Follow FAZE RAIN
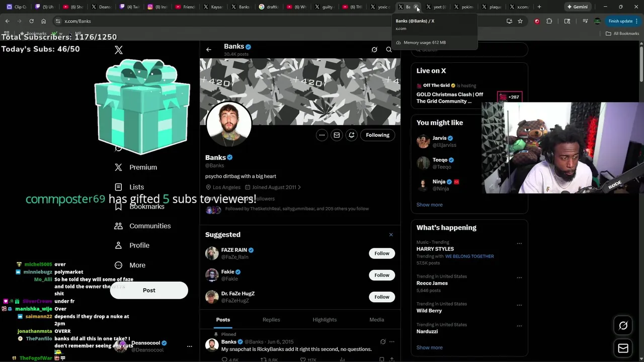The image size is (644, 362). [382, 253]
